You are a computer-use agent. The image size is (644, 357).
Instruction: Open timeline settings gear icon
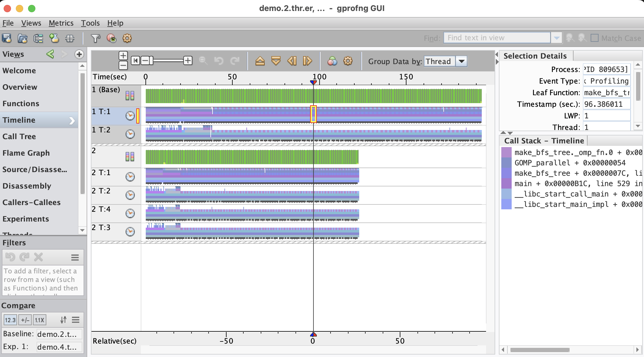(348, 61)
